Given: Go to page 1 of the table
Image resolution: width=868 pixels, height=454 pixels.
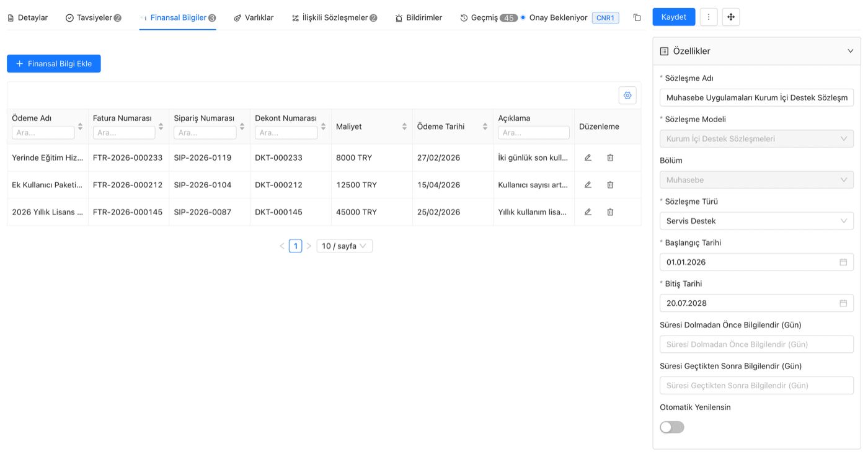Looking at the screenshot, I should (296, 246).
